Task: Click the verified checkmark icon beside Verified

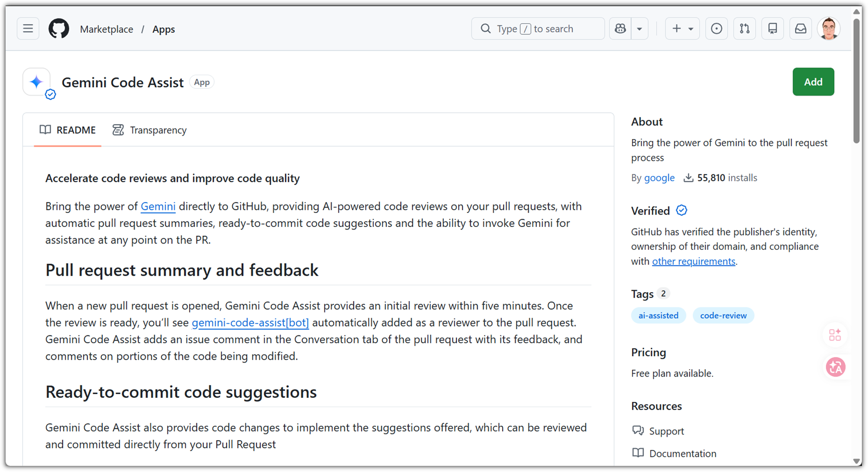Action: [x=681, y=210]
